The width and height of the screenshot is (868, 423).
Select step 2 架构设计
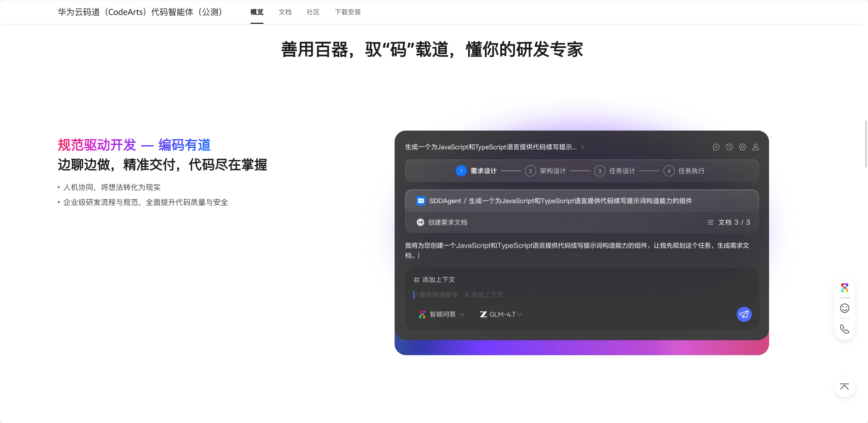(545, 171)
